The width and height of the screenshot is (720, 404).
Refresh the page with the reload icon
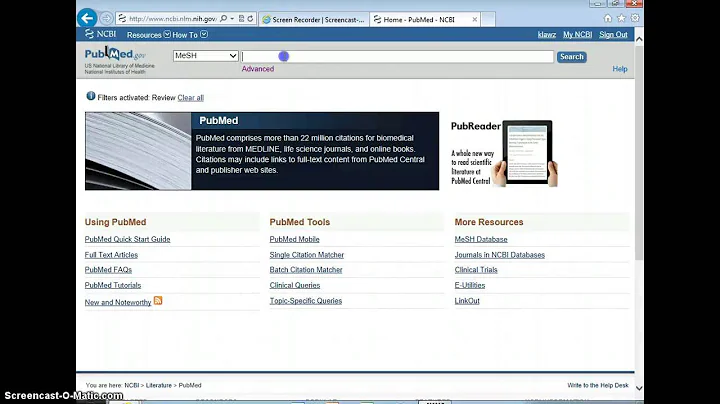(x=250, y=19)
